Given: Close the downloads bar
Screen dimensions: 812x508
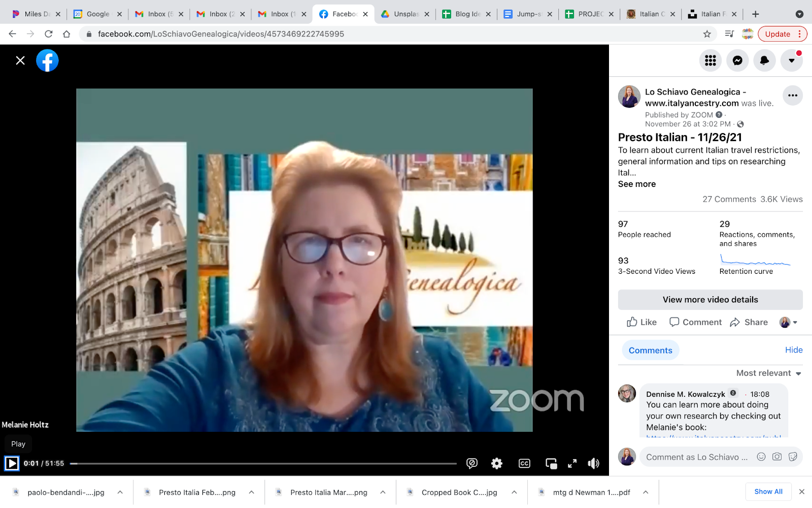Looking at the screenshot, I should point(802,492).
